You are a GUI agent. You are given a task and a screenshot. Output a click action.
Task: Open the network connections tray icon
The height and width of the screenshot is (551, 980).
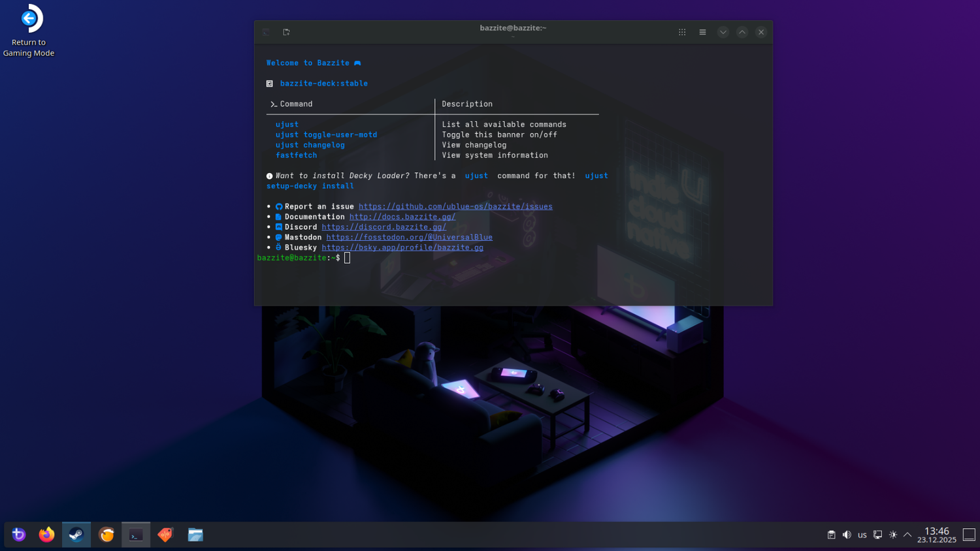tap(877, 535)
